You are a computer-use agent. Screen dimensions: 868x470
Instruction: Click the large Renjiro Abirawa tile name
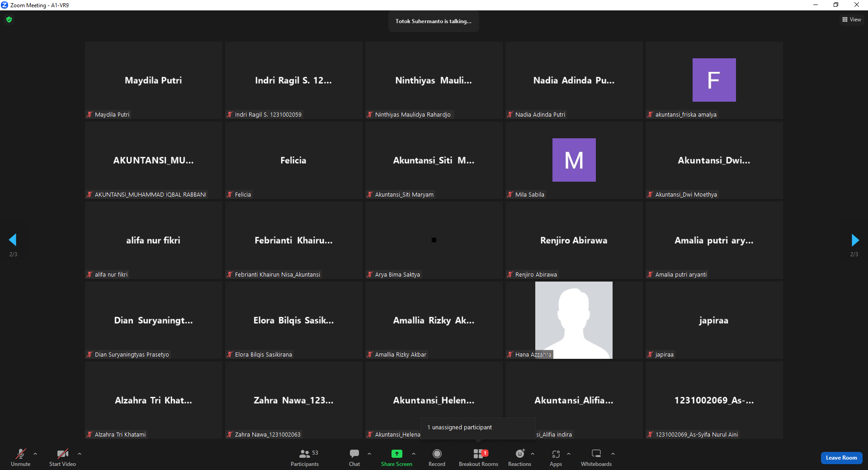(574, 240)
